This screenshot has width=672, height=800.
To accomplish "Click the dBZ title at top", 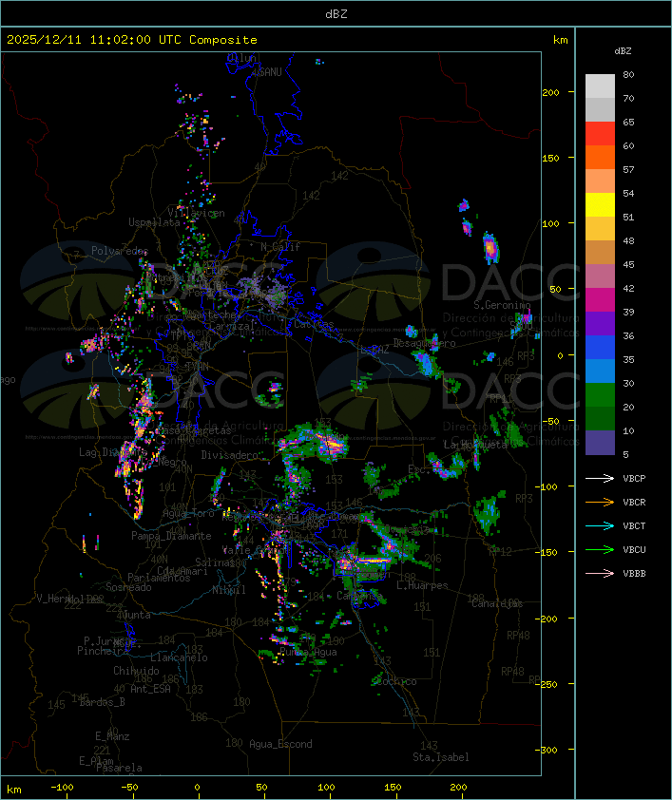I will (x=336, y=13).
